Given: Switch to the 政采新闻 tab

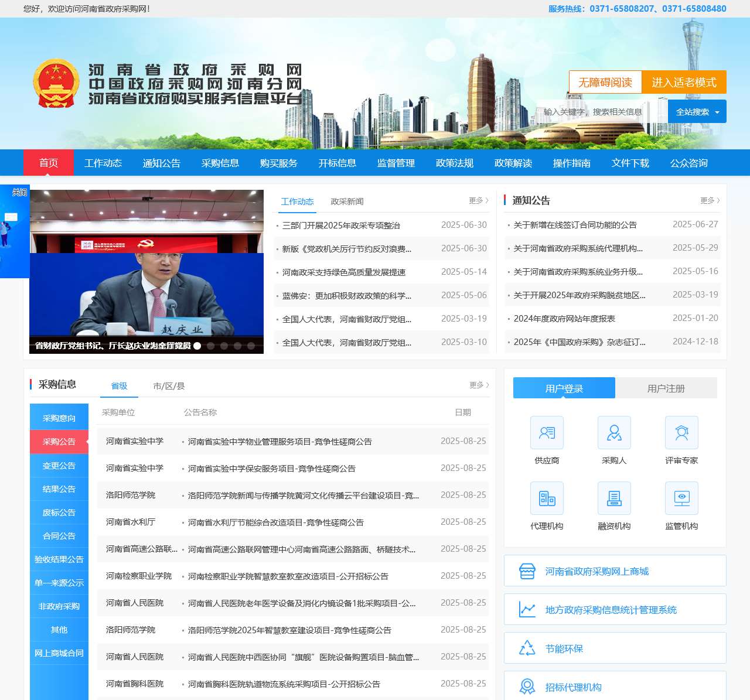Looking at the screenshot, I should 347,201.
